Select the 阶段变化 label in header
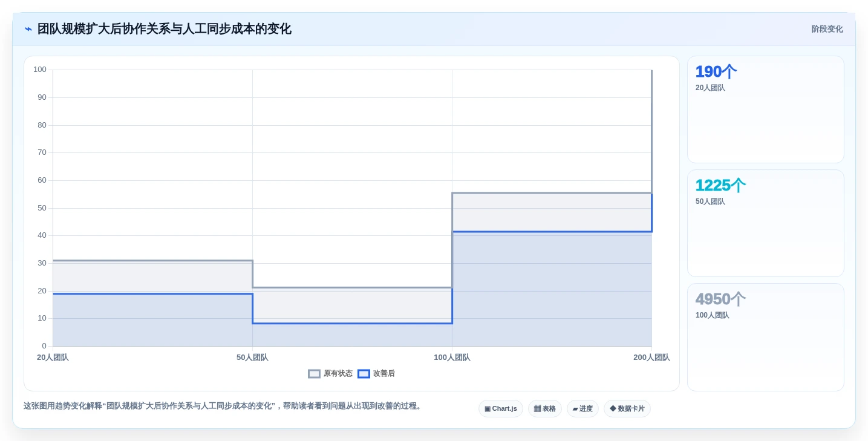This screenshot has height=441, width=868. [827, 29]
